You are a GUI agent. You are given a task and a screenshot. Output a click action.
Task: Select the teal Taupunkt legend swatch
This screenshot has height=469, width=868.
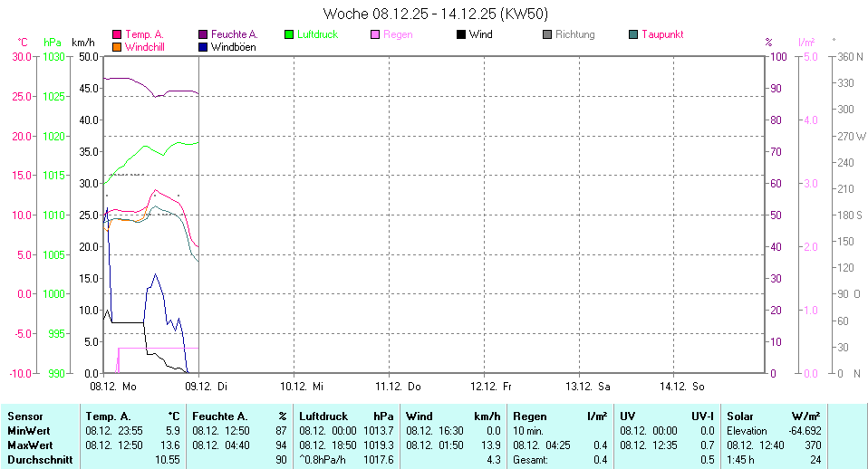(x=633, y=34)
